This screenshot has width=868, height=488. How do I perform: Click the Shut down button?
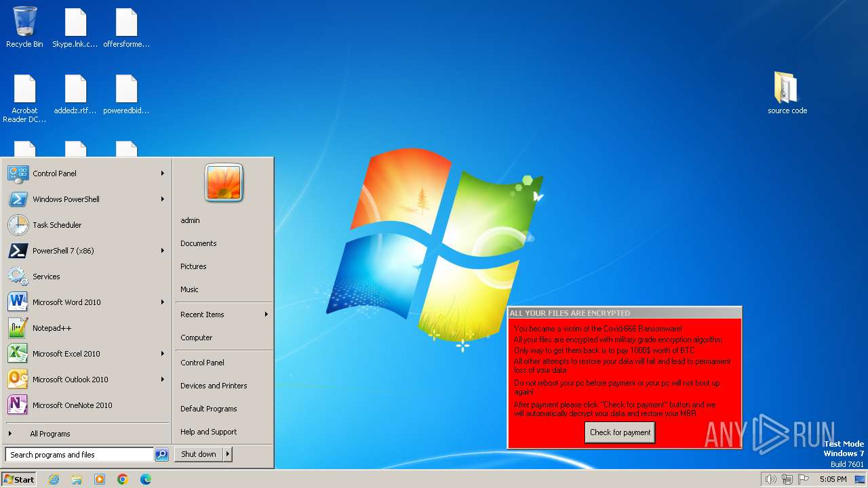(x=199, y=455)
